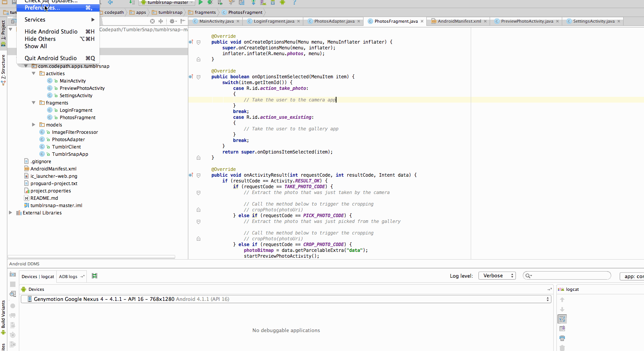Screen dimensions: 644x351
Task: Select Show All menu item
Action: [x=58, y=46]
